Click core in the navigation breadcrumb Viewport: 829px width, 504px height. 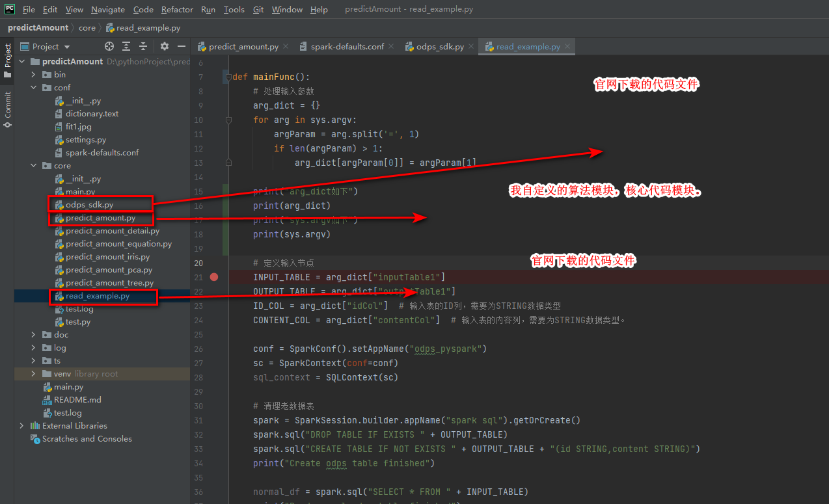tap(87, 28)
